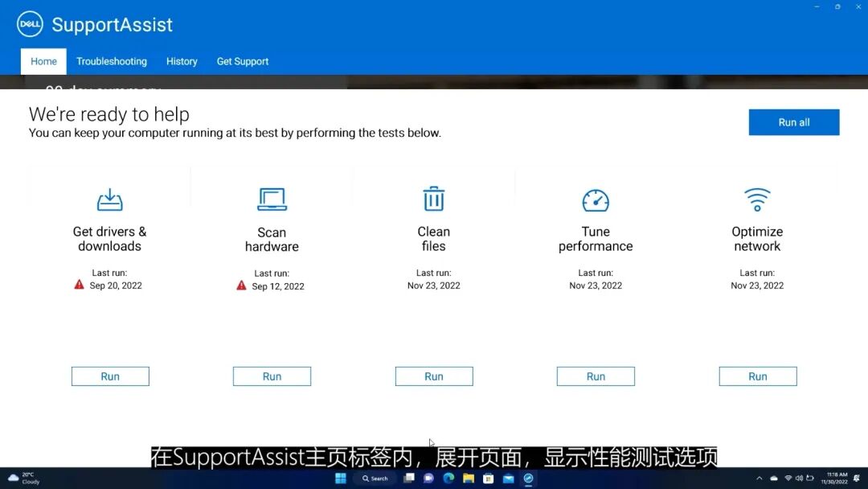868x489 pixels.
Task: Click the SupportAssist taskbar icon
Action: (528, 478)
